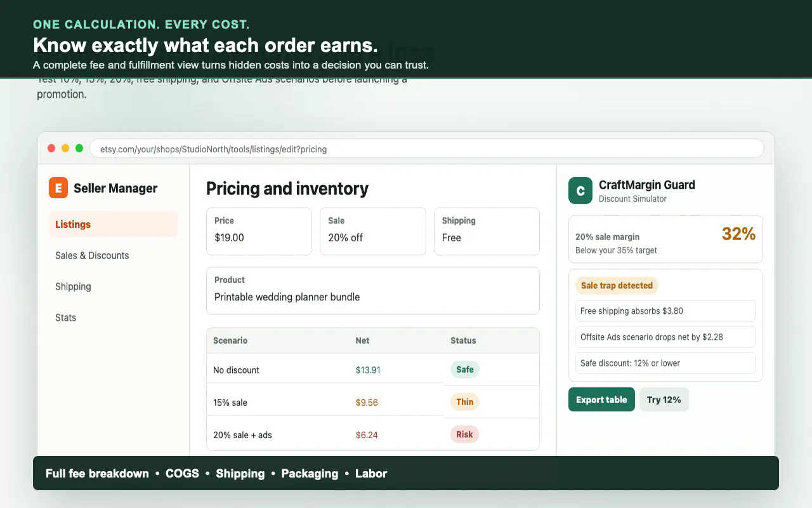Click the Price field showing $19.00
Screen dimensions: 812x508
259,231
